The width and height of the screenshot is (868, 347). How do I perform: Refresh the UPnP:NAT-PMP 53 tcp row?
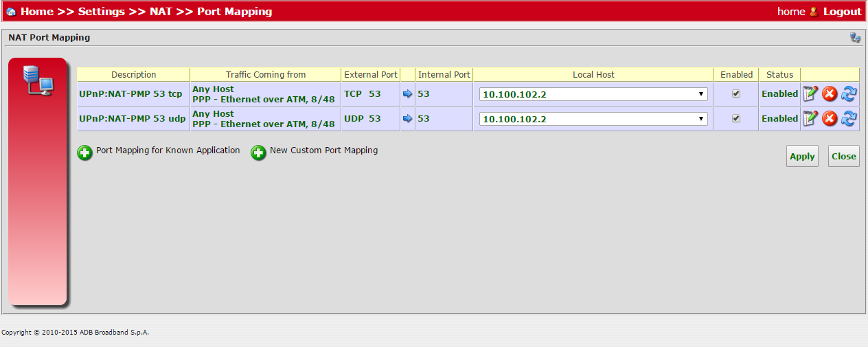(x=849, y=94)
